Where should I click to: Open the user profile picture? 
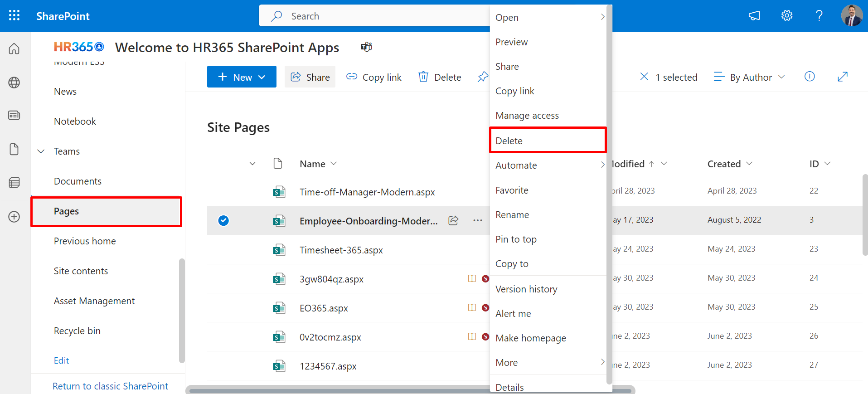tap(852, 16)
